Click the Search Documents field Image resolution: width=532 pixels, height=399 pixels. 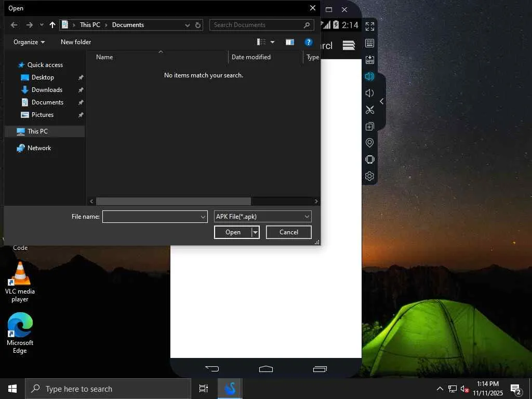pyautogui.click(x=257, y=25)
